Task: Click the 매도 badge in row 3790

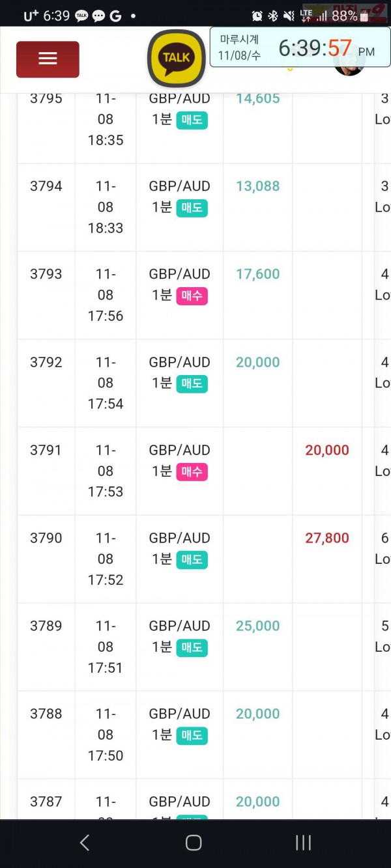Action: pos(192,559)
